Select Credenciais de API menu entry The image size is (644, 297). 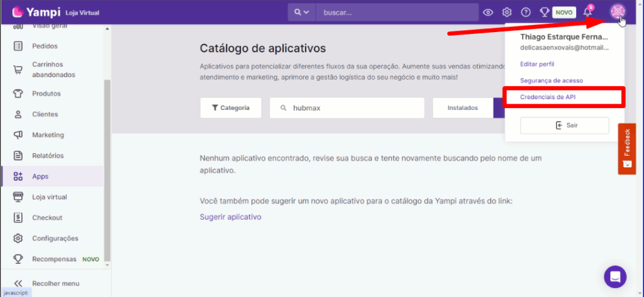(x=548, y=97)
